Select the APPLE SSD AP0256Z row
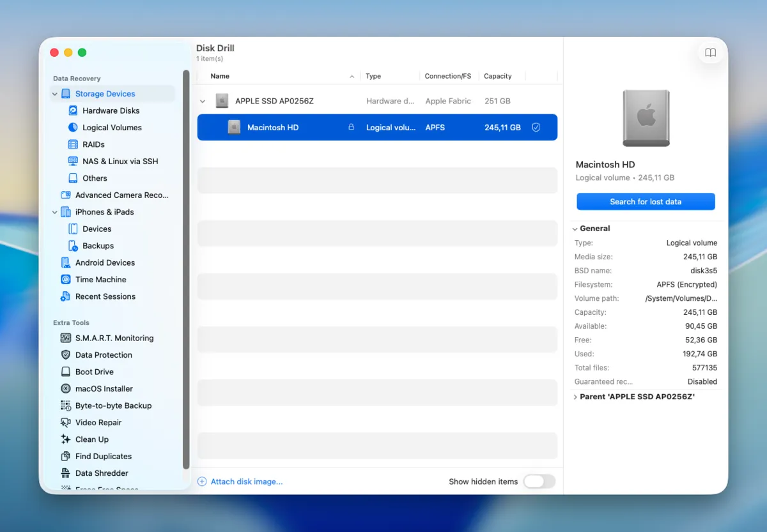The image size is (767, 532). tap(377, 101)
